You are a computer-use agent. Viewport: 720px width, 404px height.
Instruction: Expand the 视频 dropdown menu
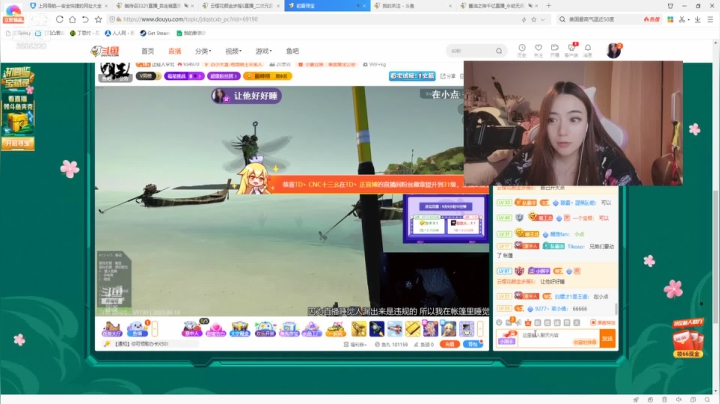(x=233, y=51)
